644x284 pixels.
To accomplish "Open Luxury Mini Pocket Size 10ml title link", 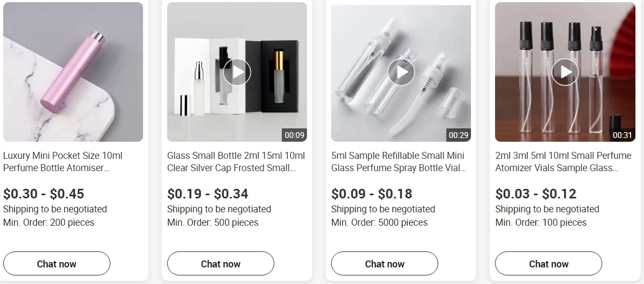I will click(63, 162).
